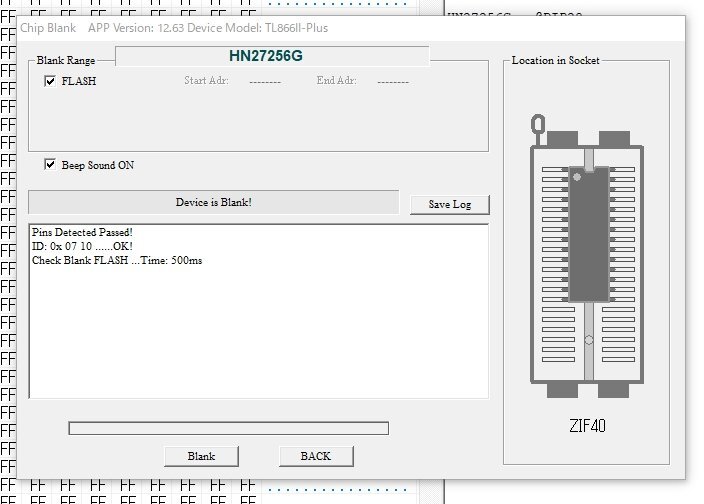Screen dimensions: 704x504
Task: Click the Save Log button
Action: point(449,204)
